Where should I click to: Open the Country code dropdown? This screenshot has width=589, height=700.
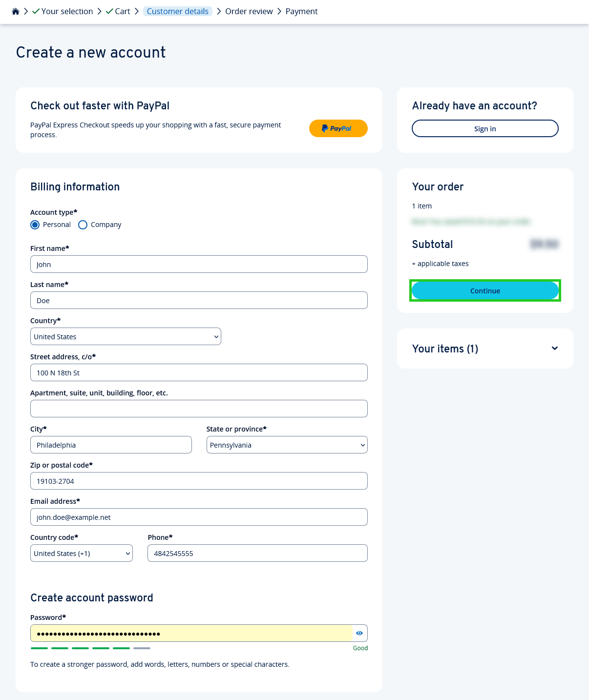[81, 553]
